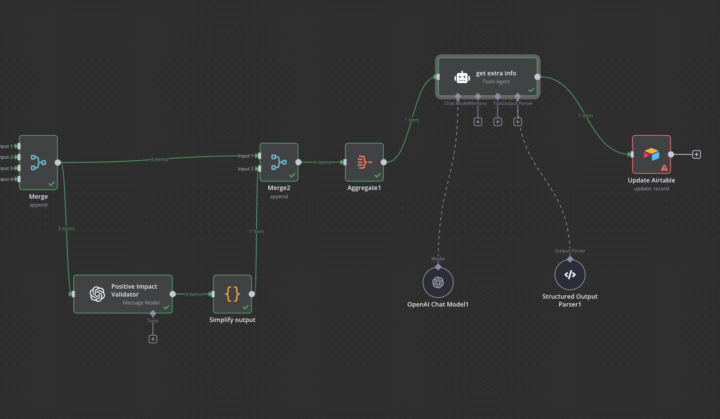The height and width of the screenshot is (419, 720).
Task: Click the Input 2 handle on Merge2
Action: 259,169
